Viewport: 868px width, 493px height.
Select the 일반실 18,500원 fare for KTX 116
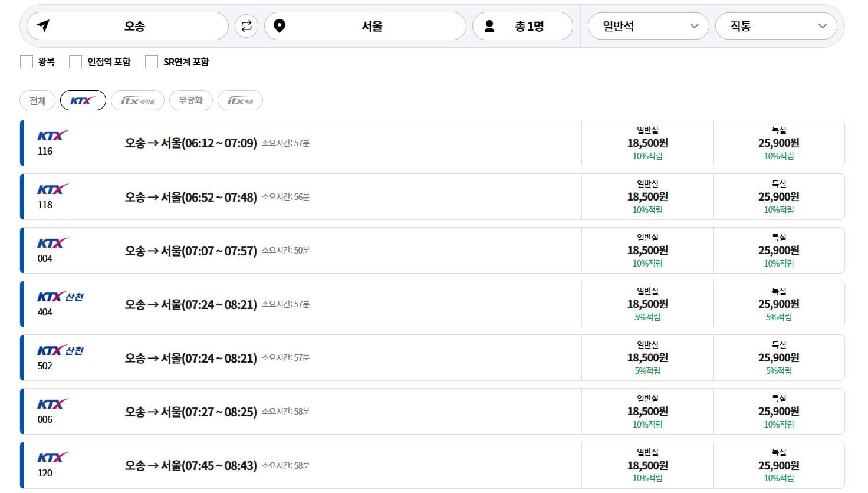point(649,143)
